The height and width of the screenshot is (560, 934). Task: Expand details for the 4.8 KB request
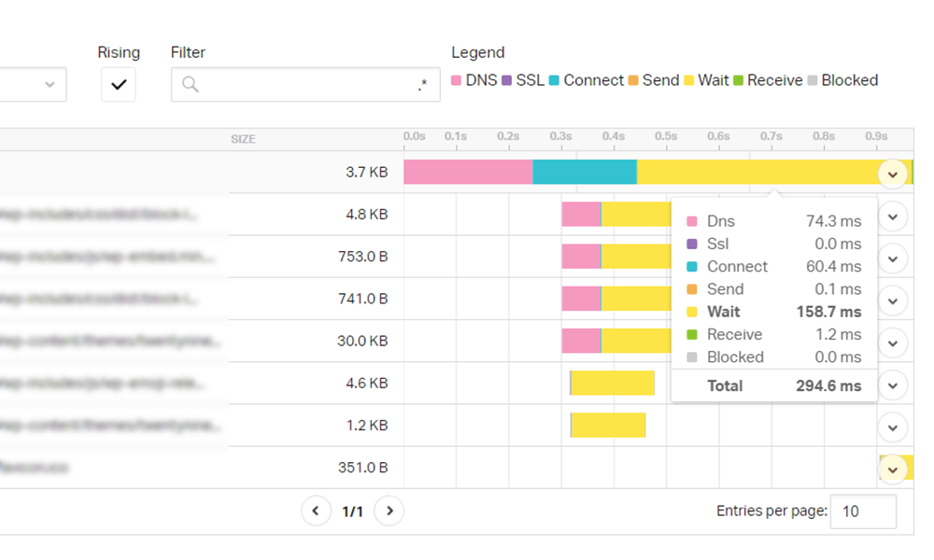892,216
